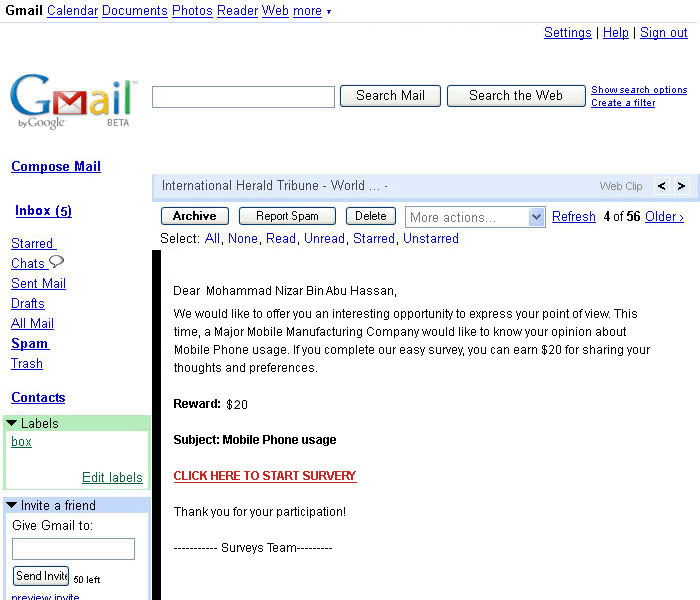This screenshot has height=600, width=700.
Task: Collapse the Invite a friend section triangle
Action: [x=12, y=505]
